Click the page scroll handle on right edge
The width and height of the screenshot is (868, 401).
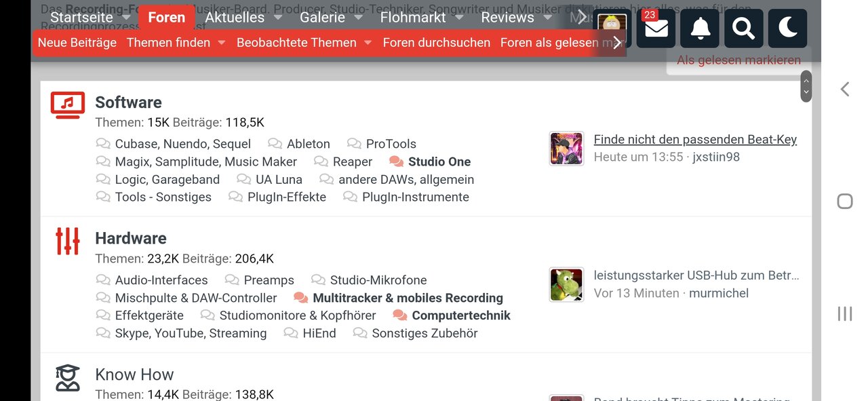click(x=806, y=86)
